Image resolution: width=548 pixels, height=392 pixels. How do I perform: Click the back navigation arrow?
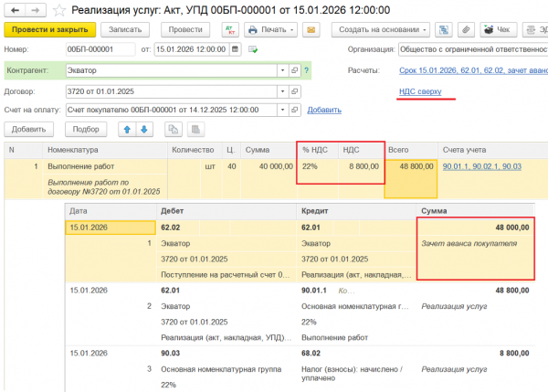click(x=13, y=10)
